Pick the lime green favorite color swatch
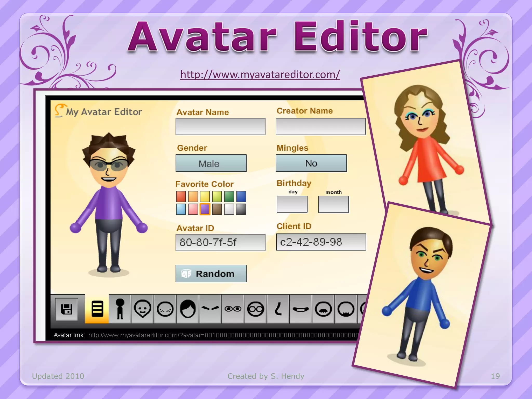This screenshot has width=532, height=399. (217, 196)
